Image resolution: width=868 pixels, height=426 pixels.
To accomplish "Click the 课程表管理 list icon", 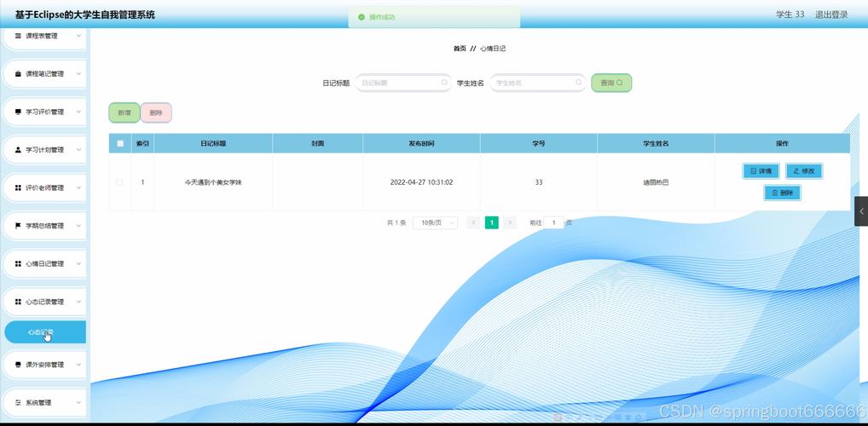I will [x=18, y=36].
